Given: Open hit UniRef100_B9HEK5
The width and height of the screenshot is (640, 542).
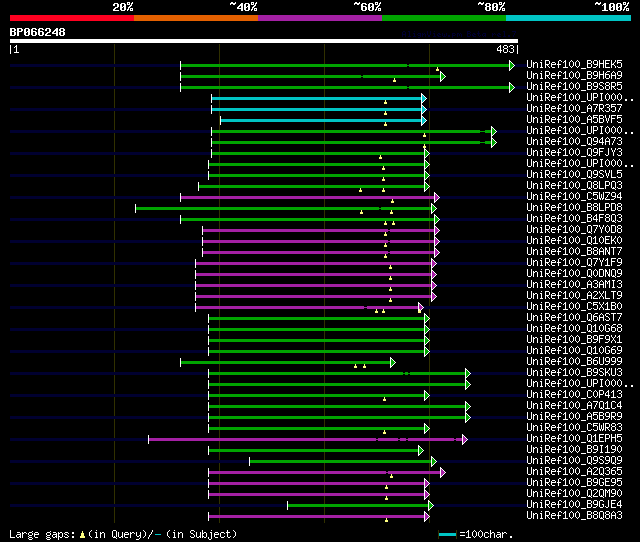Looking at the screenshot, I should tap(574, 64).
